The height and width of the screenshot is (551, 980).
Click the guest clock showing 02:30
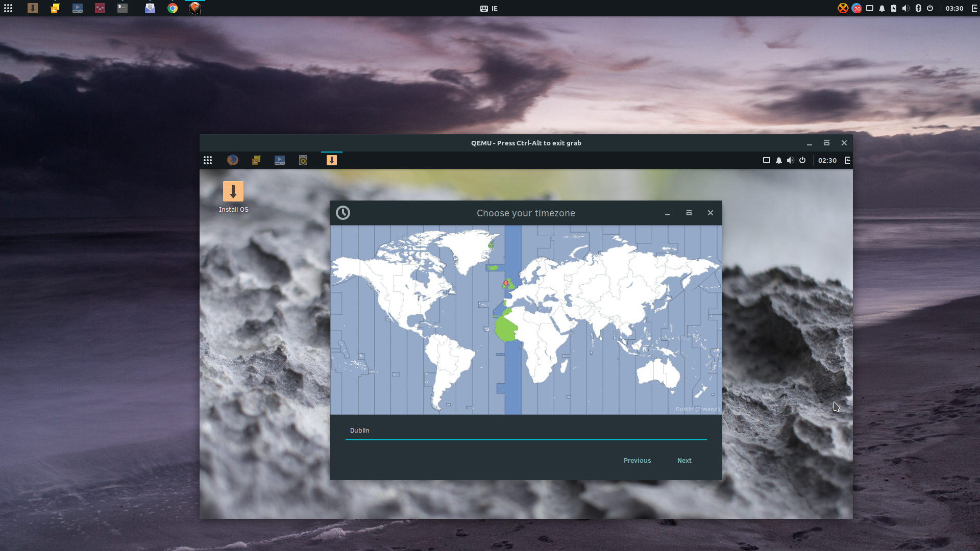[x=827, y=160]
